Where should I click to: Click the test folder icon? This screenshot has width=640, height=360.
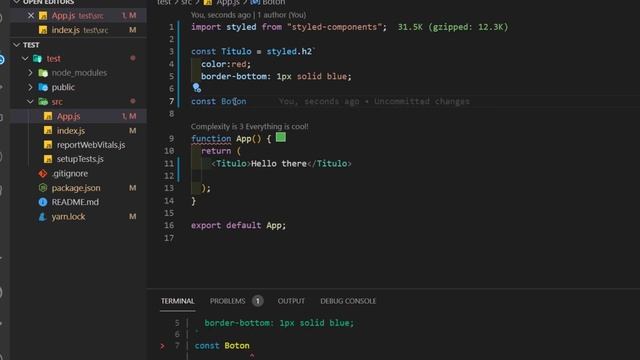click(38, 58)
